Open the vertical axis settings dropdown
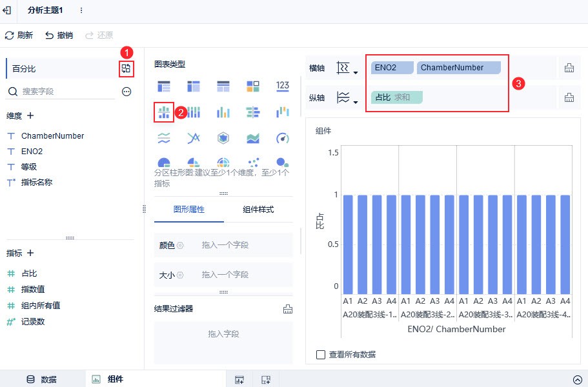The height and width of the screenshot is (387, 588). click(347, 98)
